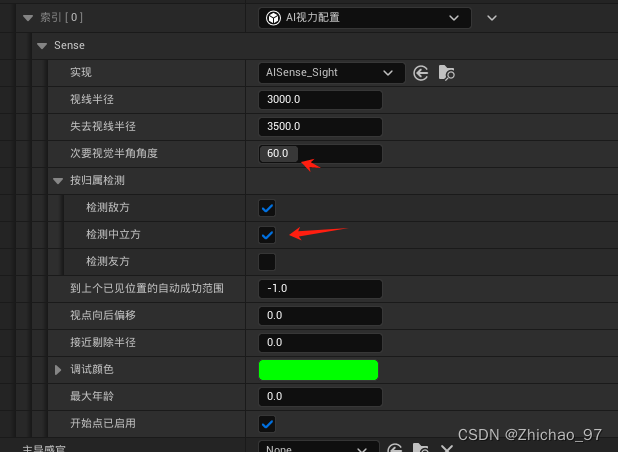This screenshot has width=618, height=452.
Task: Collapse the 索引 [0] entry
Action: pos(28,18)
